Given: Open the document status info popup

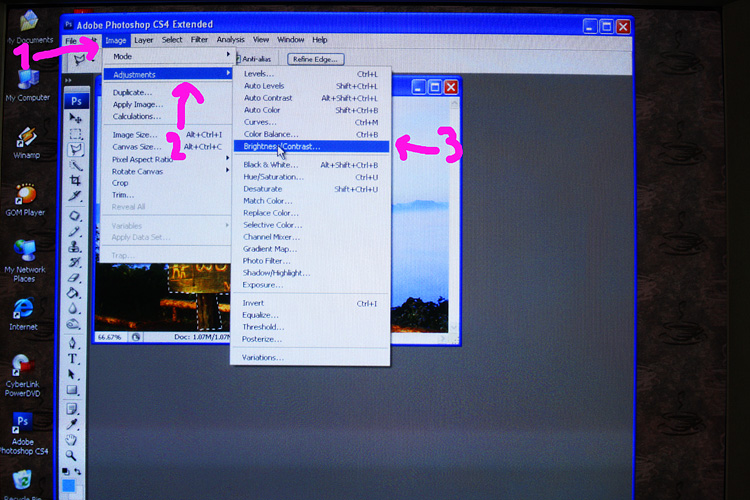Looking at the screenshot, I should click(136, 337).
